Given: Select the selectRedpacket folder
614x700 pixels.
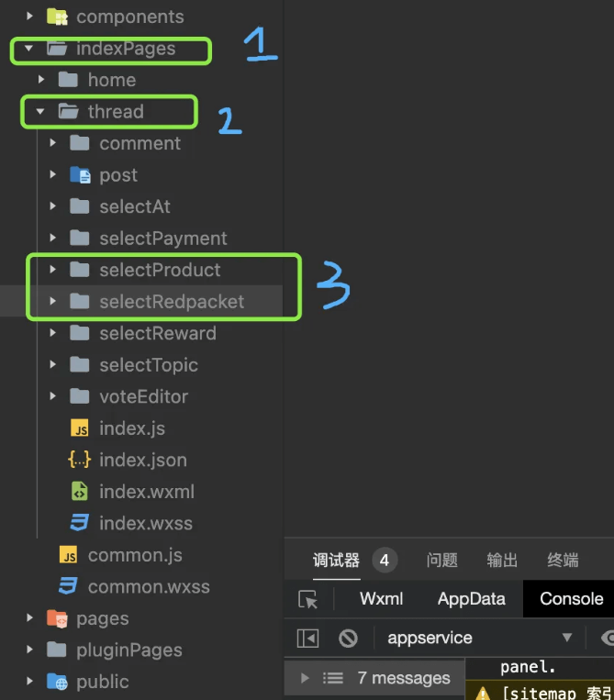Looking at the screenshot, I should [172, 302].
